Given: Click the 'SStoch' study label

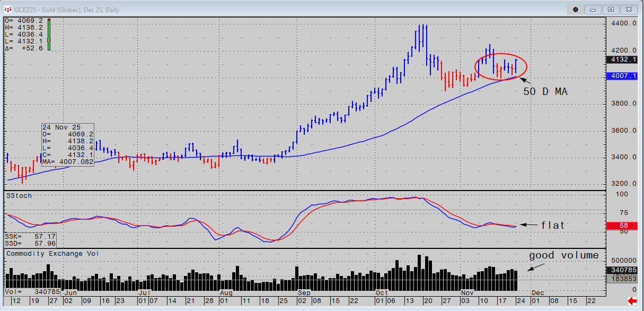Looking at the screenshot, I should click(20, 195).
